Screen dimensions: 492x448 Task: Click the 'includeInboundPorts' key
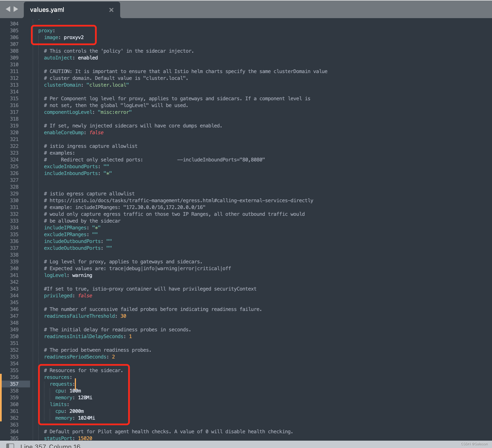[71, 173]
